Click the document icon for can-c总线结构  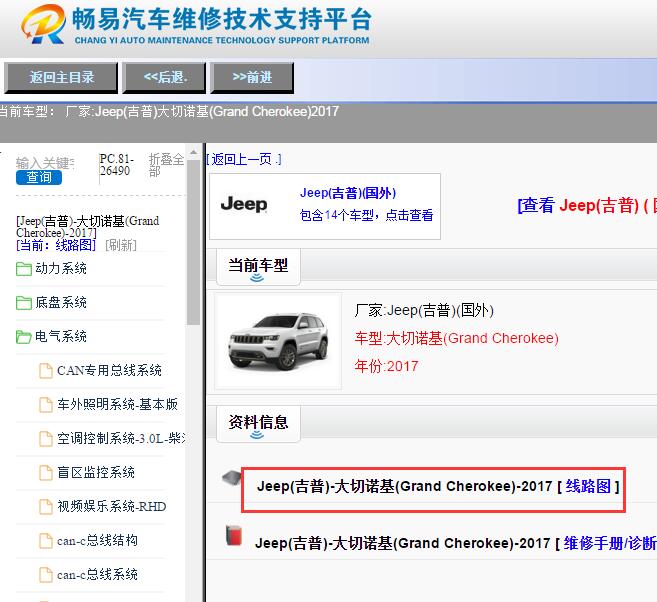click(46, 540)
